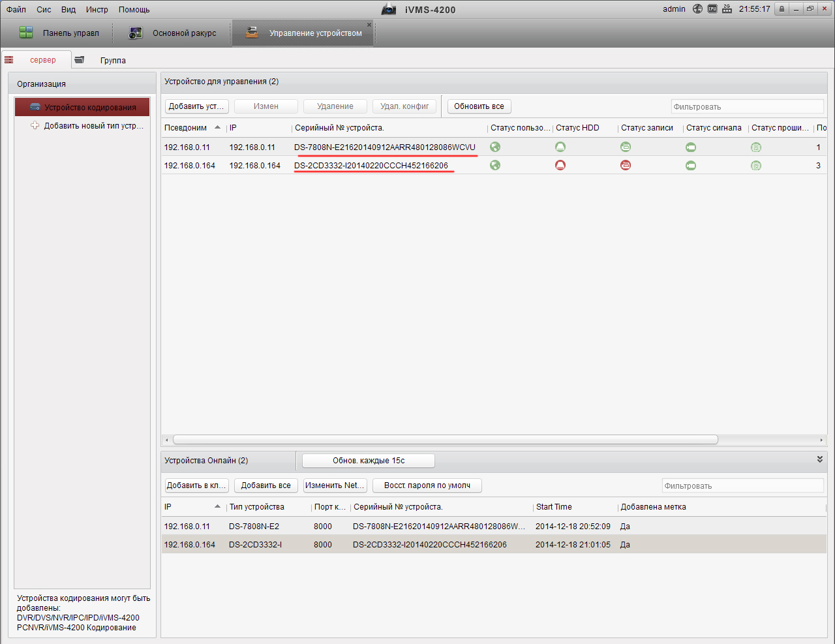Click the plus icon beside Добавить новый тип устр
Screen dimensions: 835x644
tap(35, 125)
